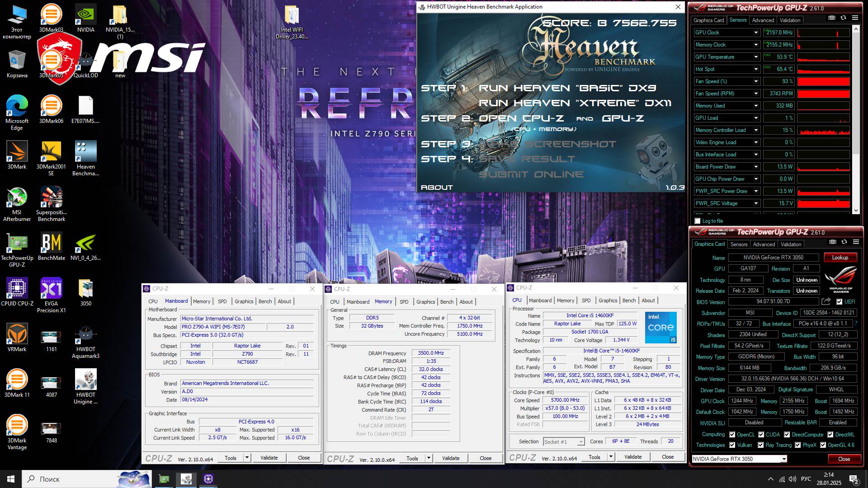The width and height of the screenshot is (868, 488).
Task: Click share BIOS icon next to BIOS Version
Action: (x=826, y=301)
